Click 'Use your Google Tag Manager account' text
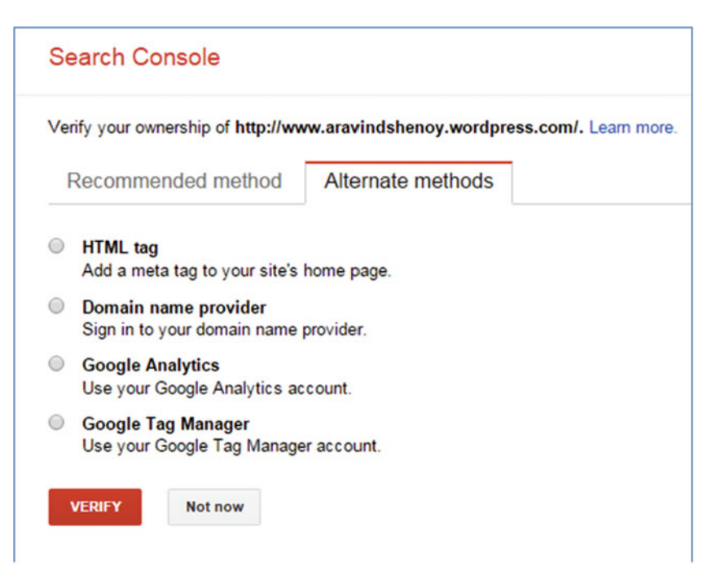The height and width of the screenshot is (588, 712). [231, 445]
